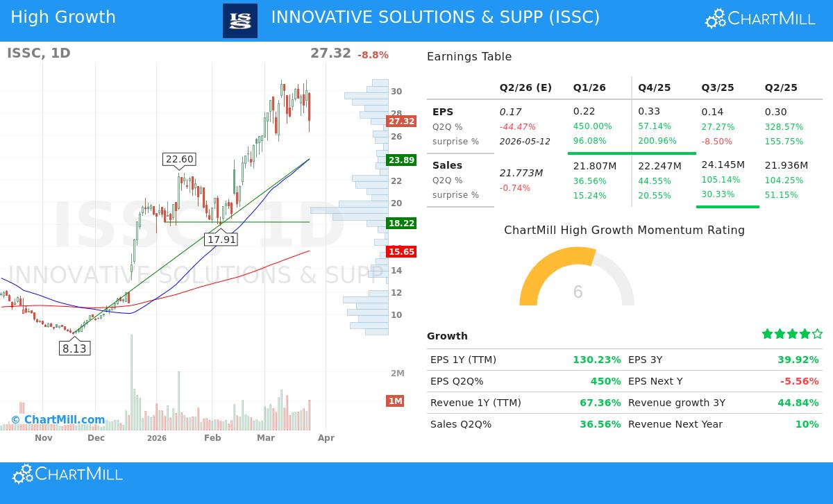
Task: Click the ChartMill logo in the bottom footer bar
Action: (66, 474)
